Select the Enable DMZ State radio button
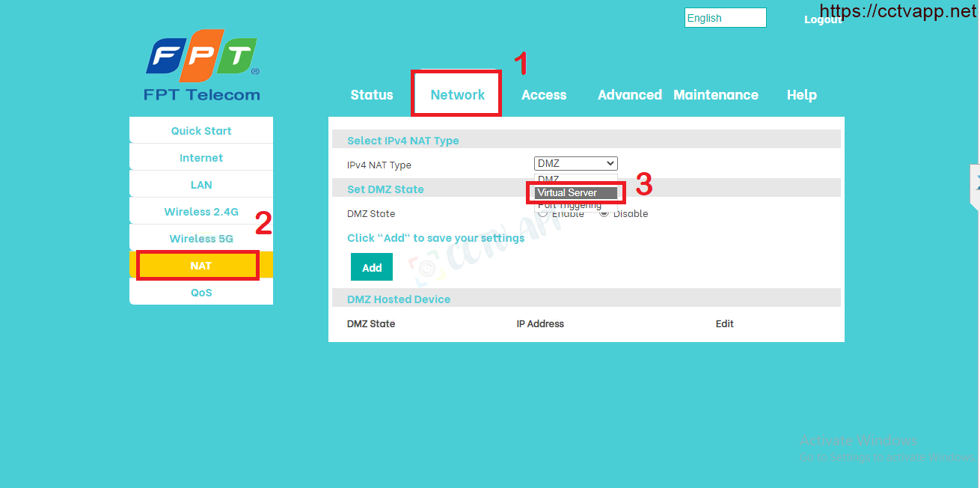980x488 pixels. pos(543,213)
